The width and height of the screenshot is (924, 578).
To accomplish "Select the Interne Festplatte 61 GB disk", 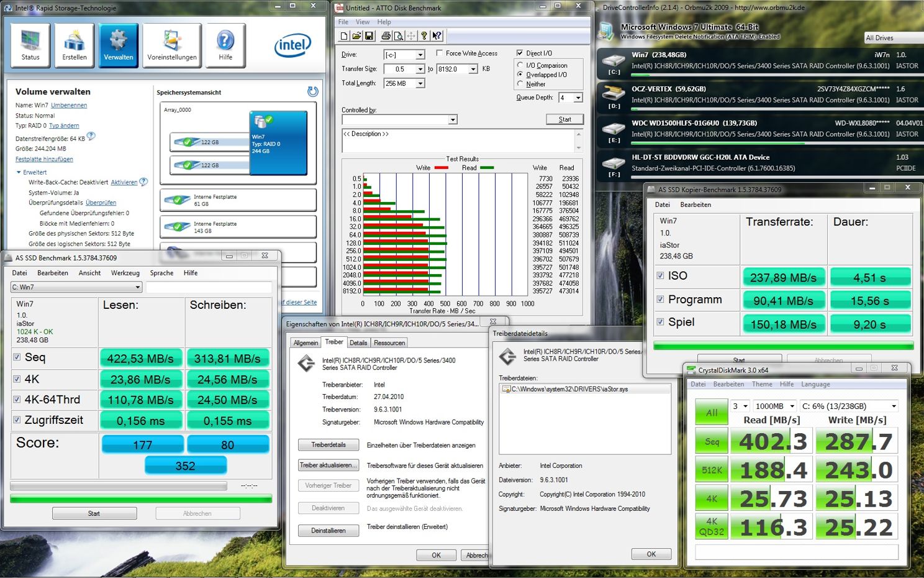I will coord(238,200).
